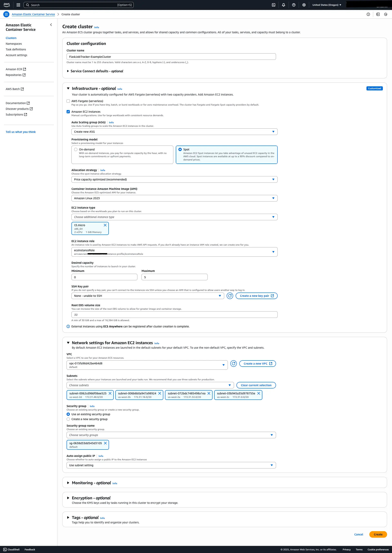The width and height of the screenshot is (392, 553).
Task: Open Namespaces in the sidebar
Action: click(14, 44)
